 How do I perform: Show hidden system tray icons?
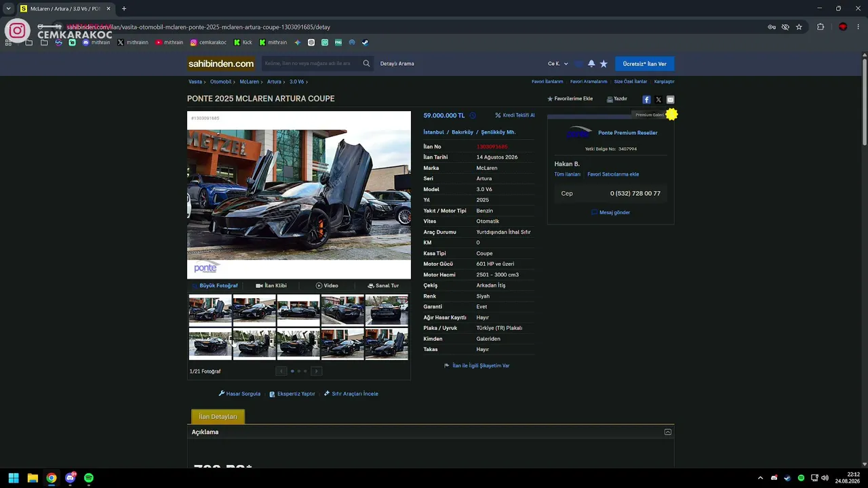coord(760,478)
